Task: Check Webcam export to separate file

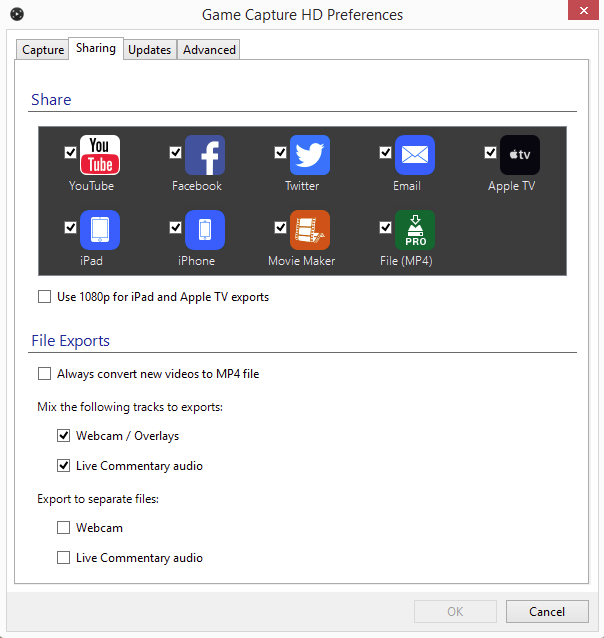Action: coord(64,528)
